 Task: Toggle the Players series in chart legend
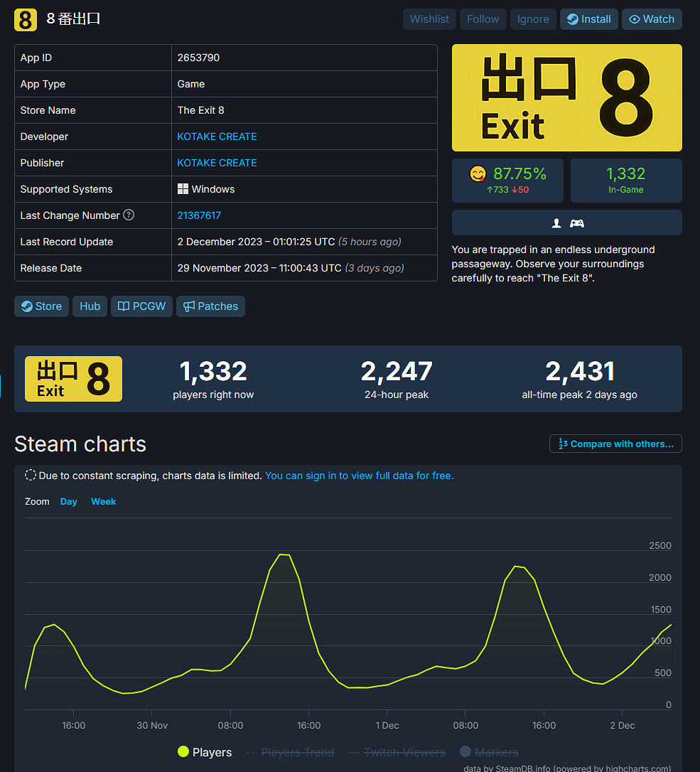coord(205,752)
